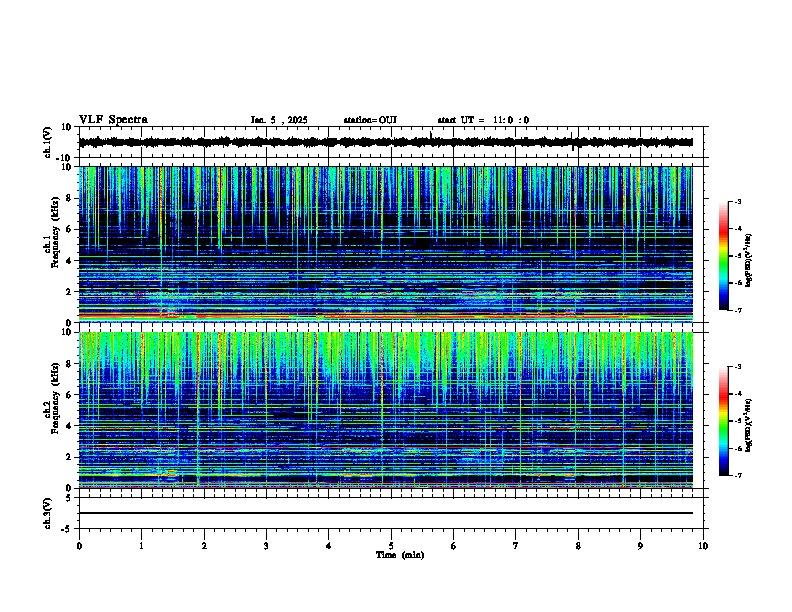Screen dimensions: 792x612
Task: Click the "8" kHz tick of ch.1 spectrogram
Action: pyautogui.click(x=70, y=198)
